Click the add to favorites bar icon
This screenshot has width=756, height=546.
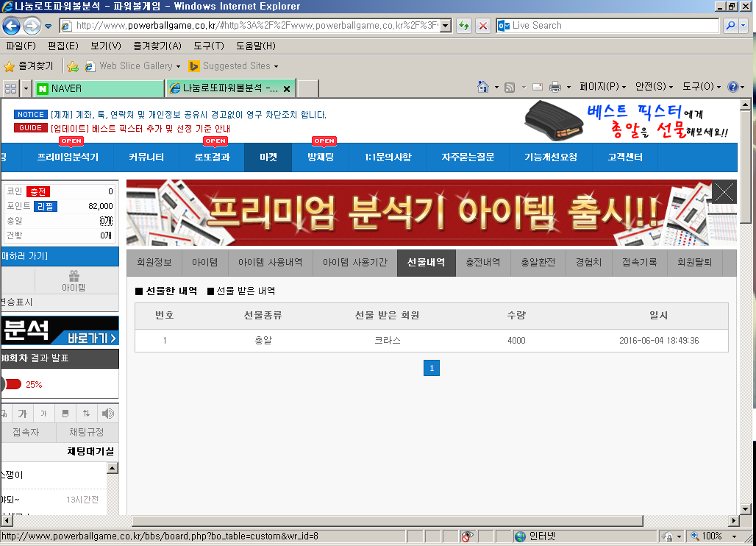pyautogui.click(x=73, y=66)
